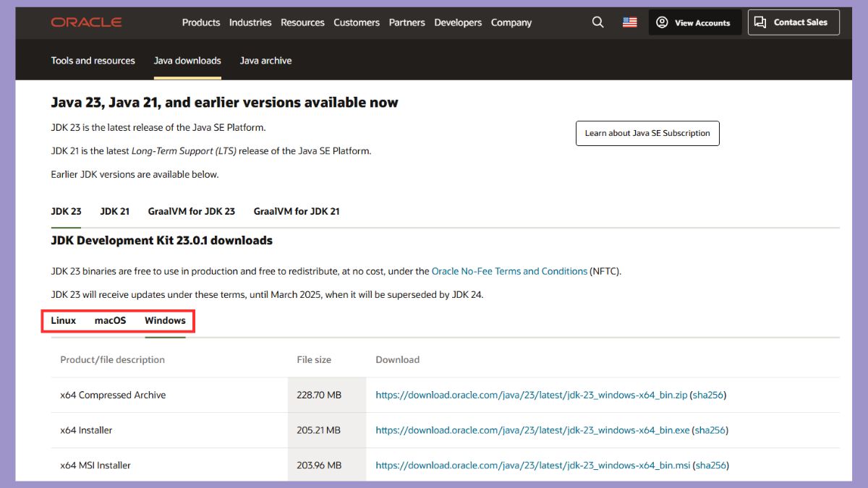Select the JDK 21 tab
Viewport: 868px width, 488px height.
(x=114, y=211)
